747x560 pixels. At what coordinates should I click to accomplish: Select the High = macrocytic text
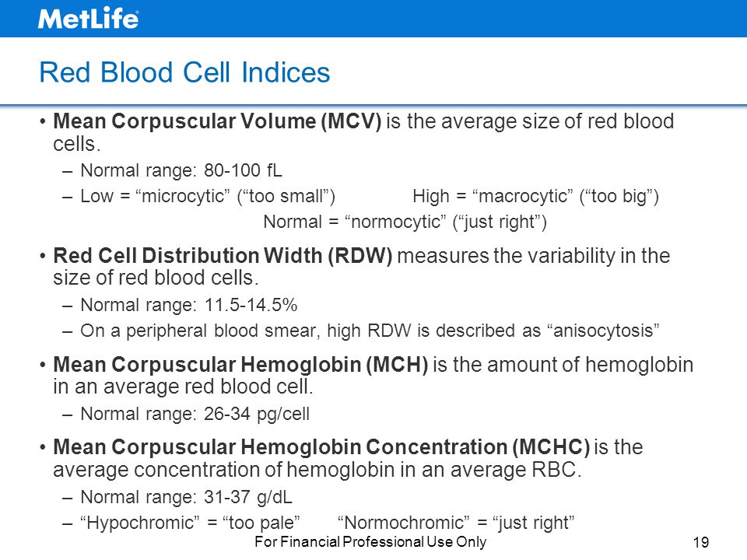pos(535,196)
